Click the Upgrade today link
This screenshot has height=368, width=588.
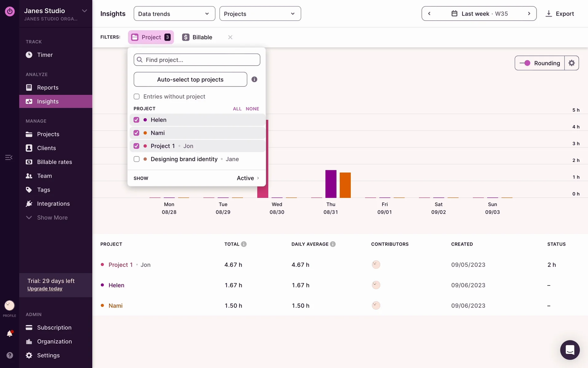tap(45, 289)
